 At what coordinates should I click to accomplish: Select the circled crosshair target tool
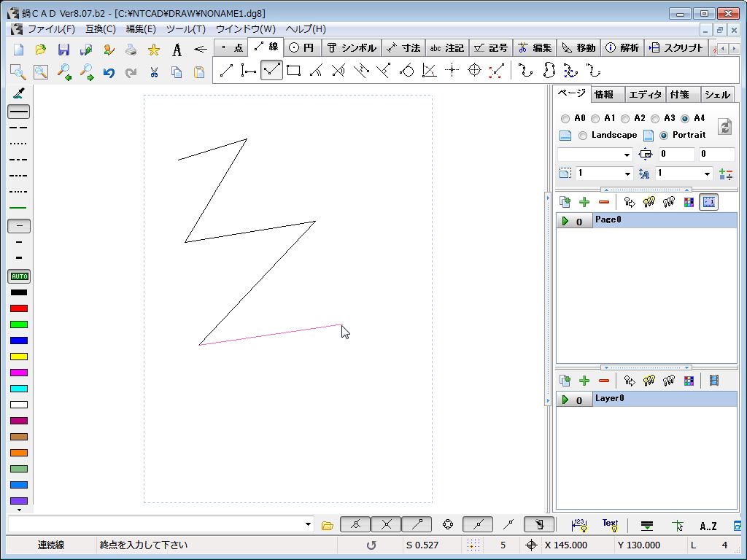(474, 71)
